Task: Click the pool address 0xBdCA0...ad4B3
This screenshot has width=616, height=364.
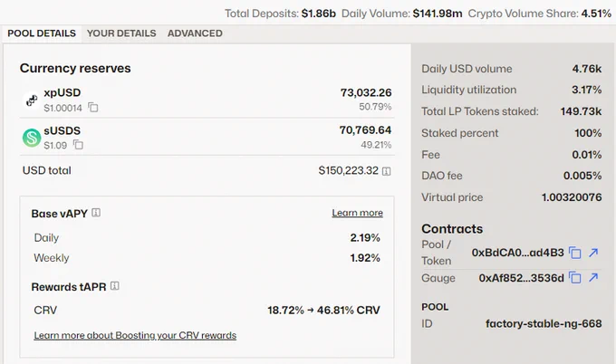Action: (518, 253)
